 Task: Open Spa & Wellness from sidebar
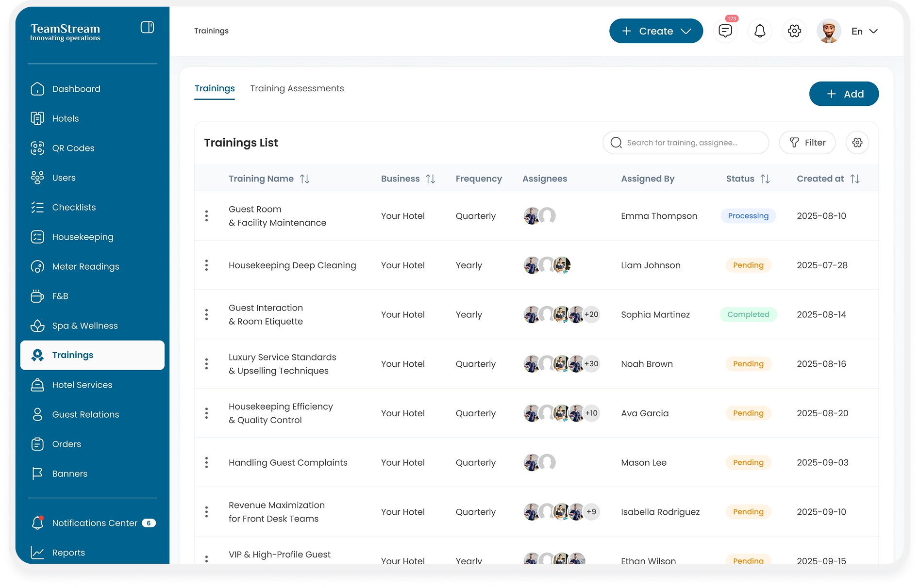coord(84,326)
